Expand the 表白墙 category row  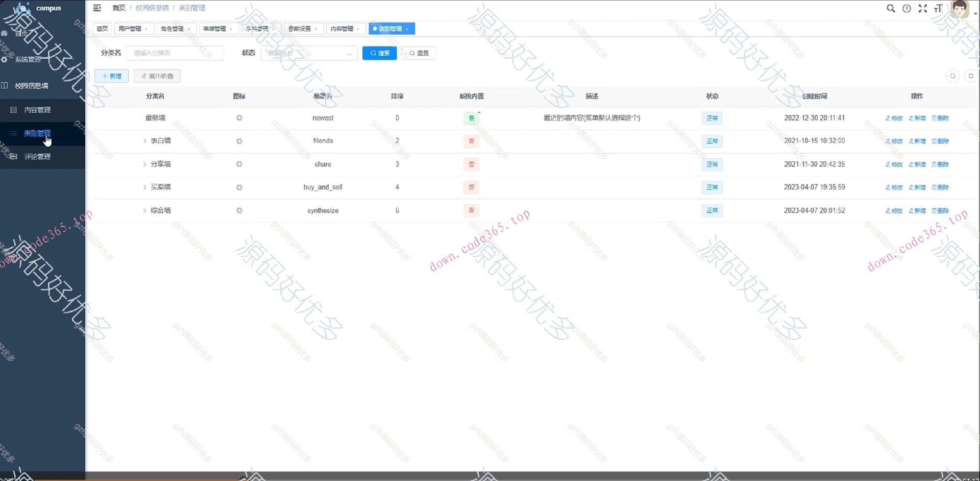click(144, 141)
